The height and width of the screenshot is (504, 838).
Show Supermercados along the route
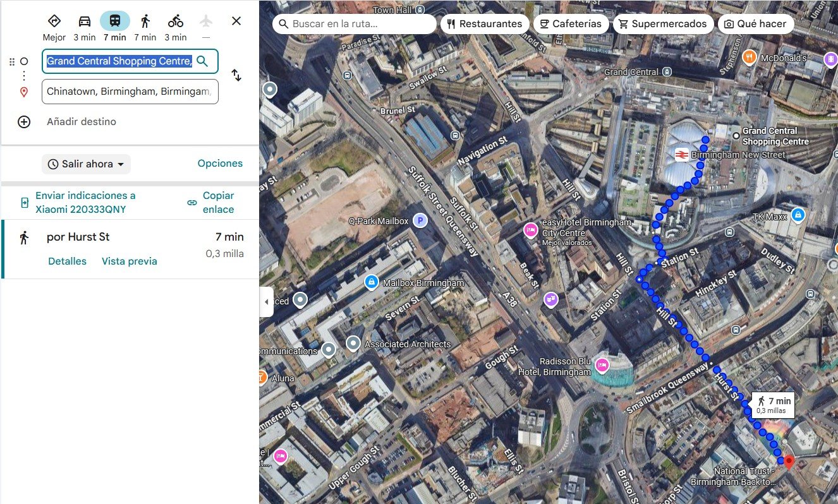(663, 24)
